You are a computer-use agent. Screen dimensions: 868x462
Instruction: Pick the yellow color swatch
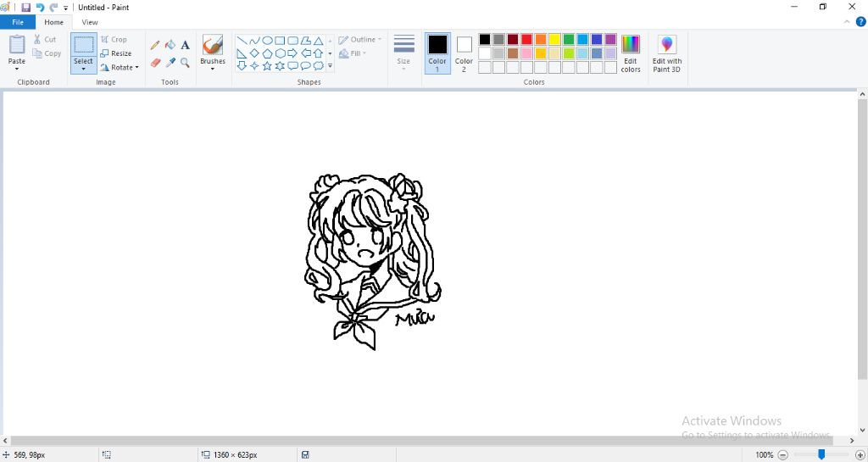(x=554, y=39)
